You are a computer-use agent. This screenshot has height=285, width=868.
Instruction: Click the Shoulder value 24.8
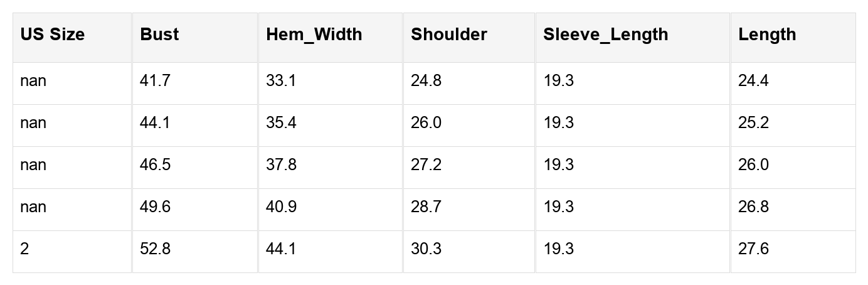(x=426, y=81)
